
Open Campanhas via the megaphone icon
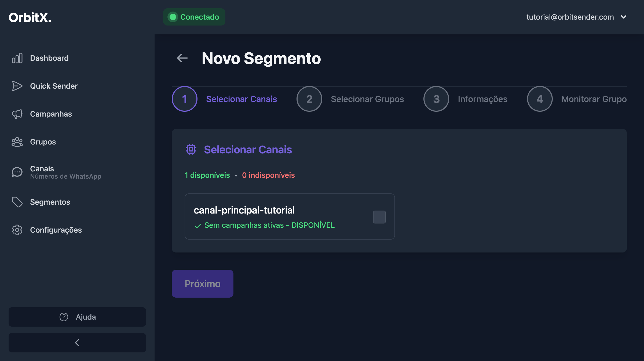[x=17, y=114]
